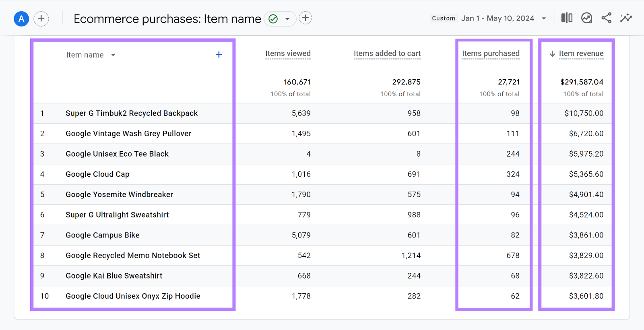Click revenue cell $4,901.40
This screenshot has height=330, width=644.
coord(586,195)
